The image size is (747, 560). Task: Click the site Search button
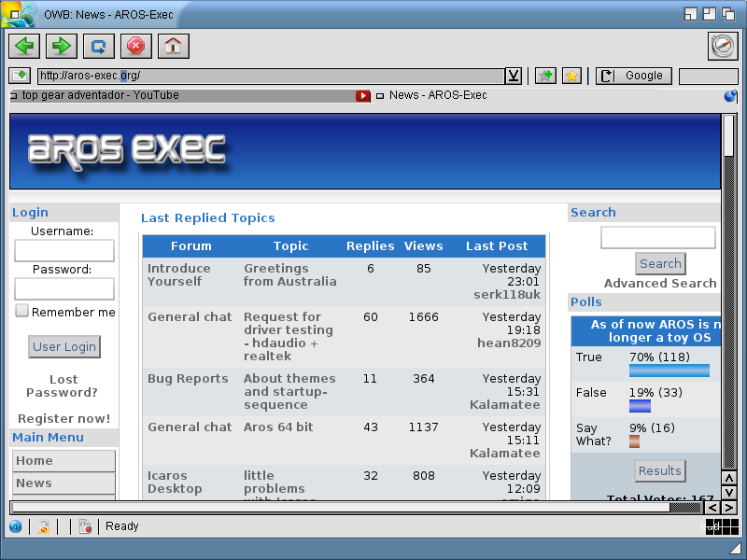tap(660, 263)
